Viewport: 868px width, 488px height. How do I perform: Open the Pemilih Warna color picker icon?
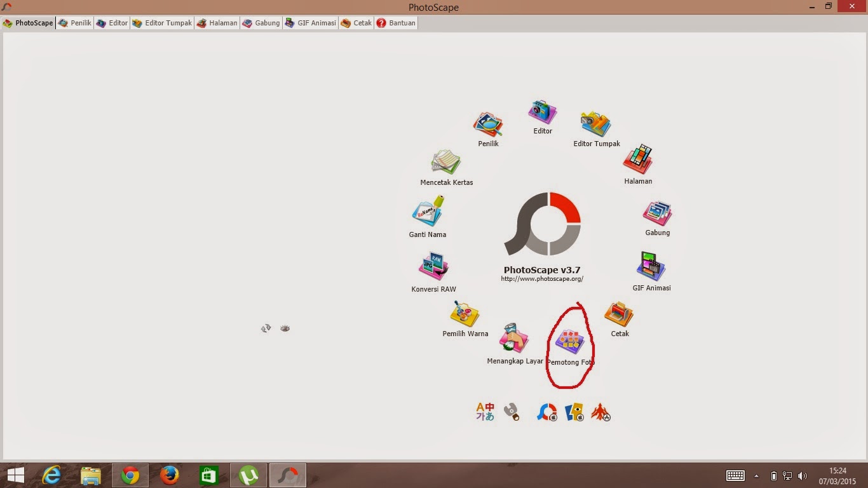465,314
